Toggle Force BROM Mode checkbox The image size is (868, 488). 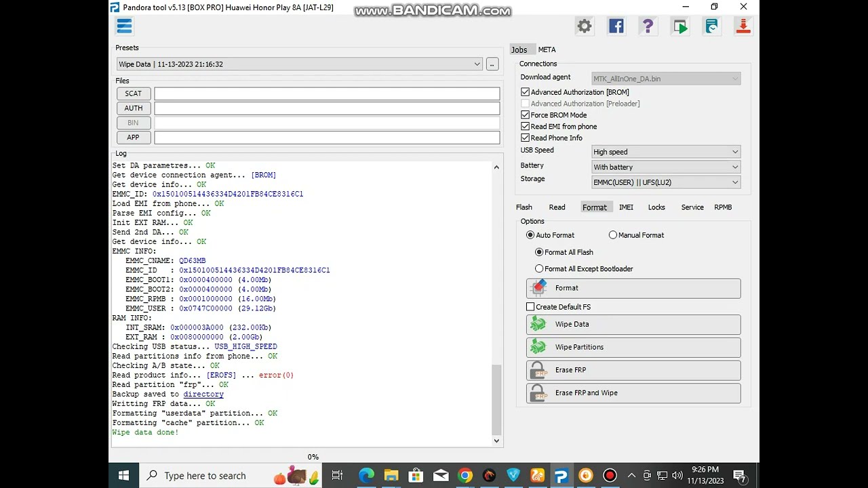[525, 115]
